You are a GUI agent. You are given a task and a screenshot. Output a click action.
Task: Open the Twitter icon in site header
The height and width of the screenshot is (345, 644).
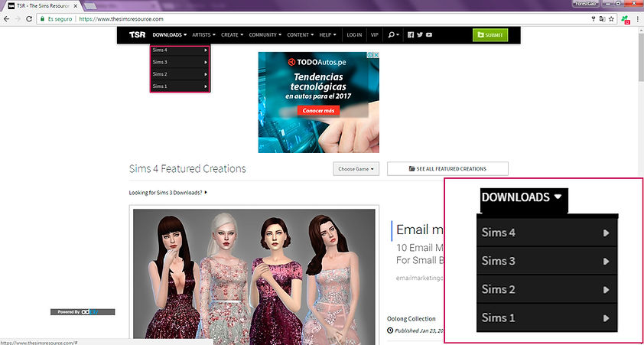[x=420, y=35]
